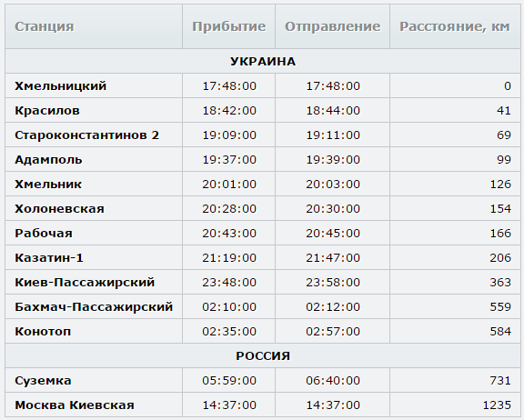Click the Рабочая station name
Screen dimensions: 524x420
(44, 234)
